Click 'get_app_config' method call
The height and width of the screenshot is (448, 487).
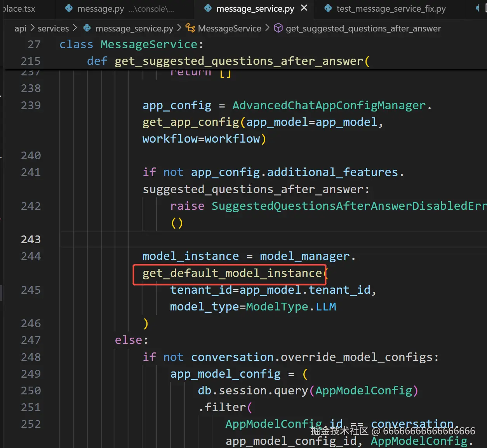pyautogui.click(x=191, y=122)
